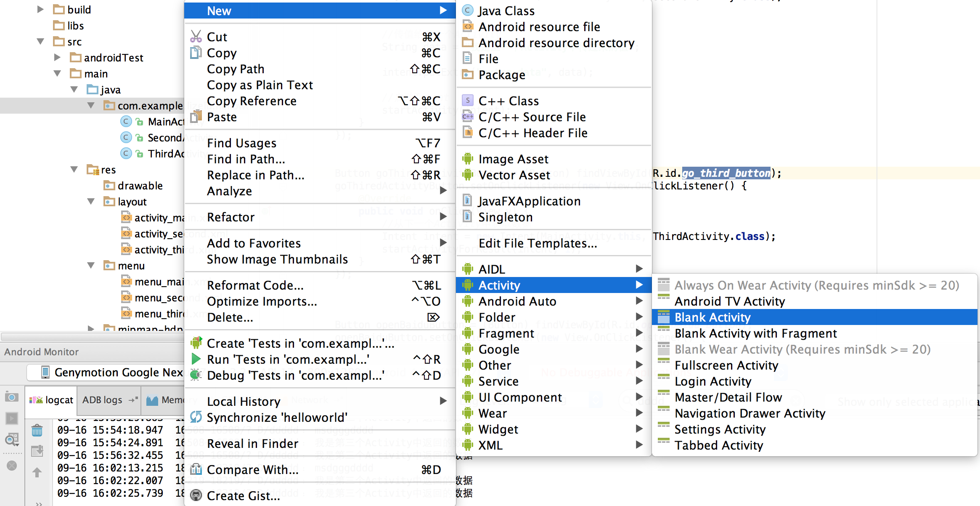
Task: Select Blank Activity from the submenu
Action: (x=712, y=317)
